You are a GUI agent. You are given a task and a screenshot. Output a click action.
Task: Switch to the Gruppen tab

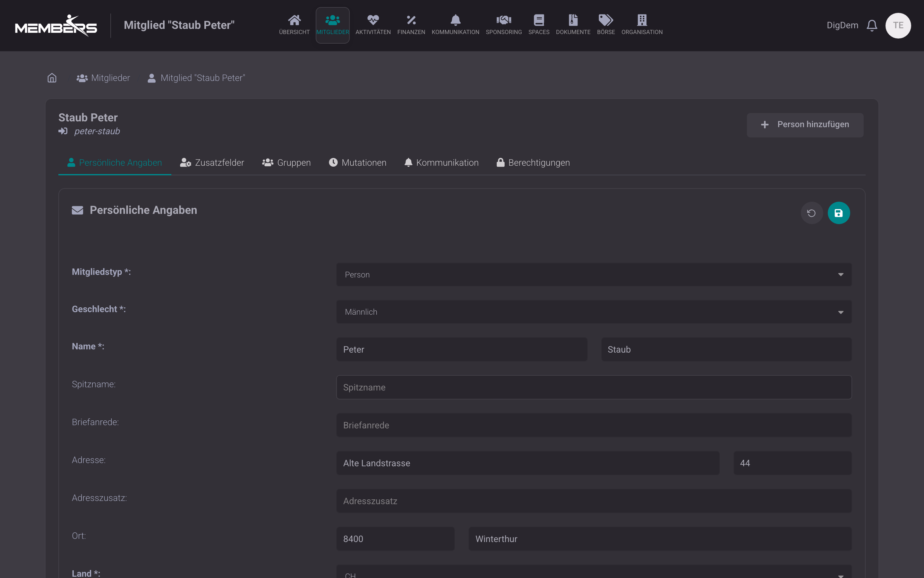click(x=287, y=163)
